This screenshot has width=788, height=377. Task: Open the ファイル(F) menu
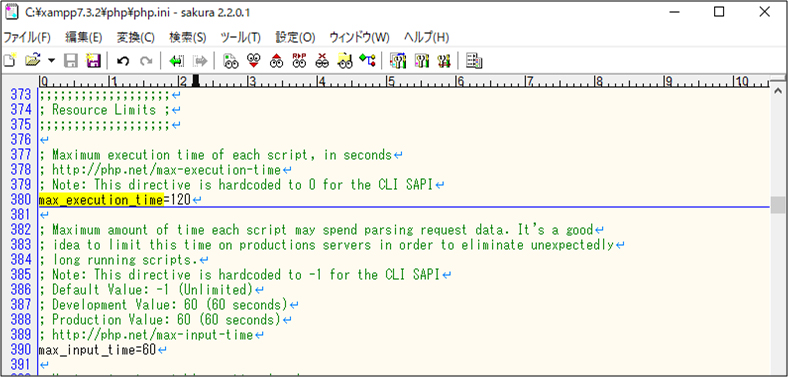(x=27, y=37)
